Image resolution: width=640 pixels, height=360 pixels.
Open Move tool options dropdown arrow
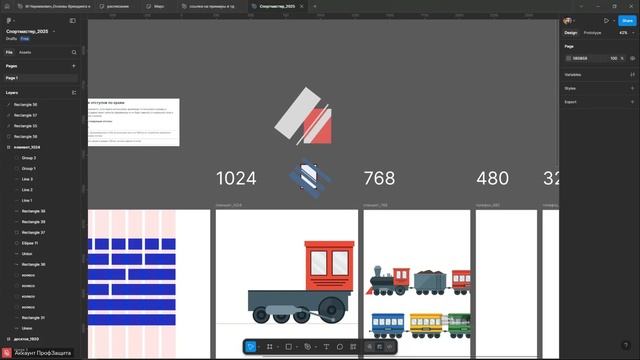tap(259, 347)
